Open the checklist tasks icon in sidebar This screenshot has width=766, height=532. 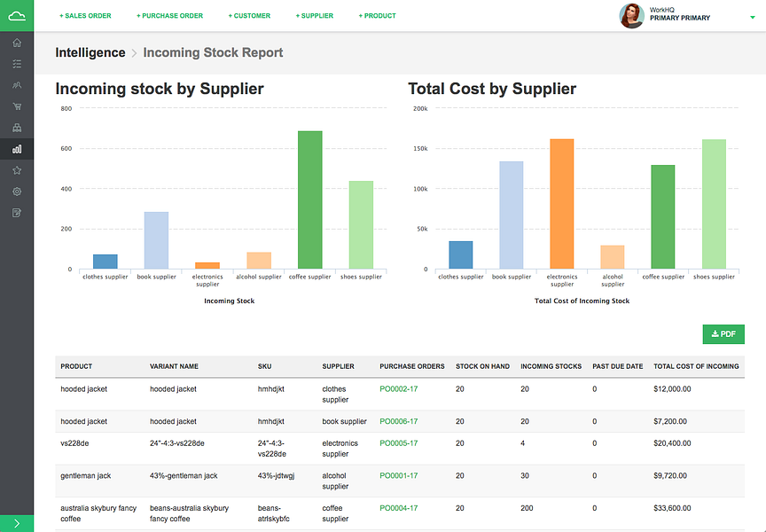pos(17,64)
